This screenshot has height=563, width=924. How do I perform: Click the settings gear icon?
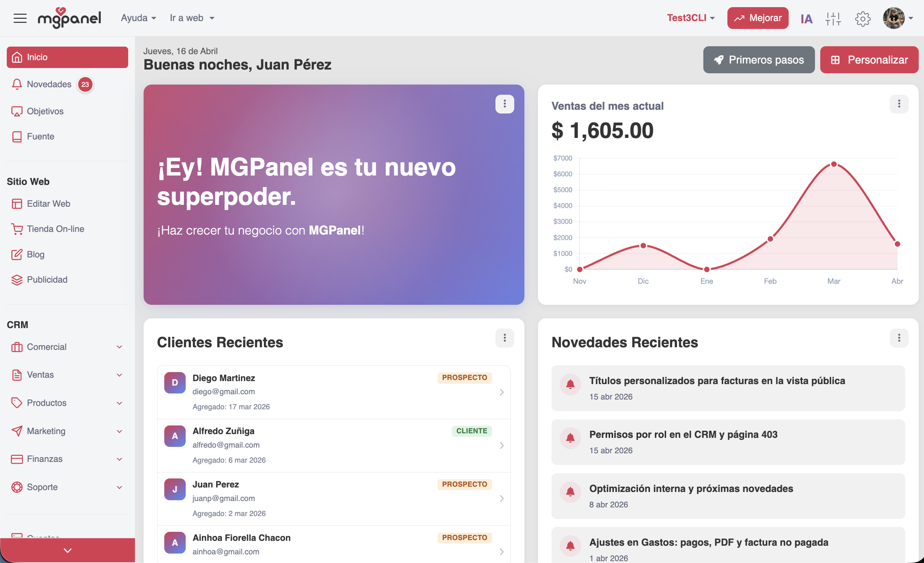click(x=862, y=18)
